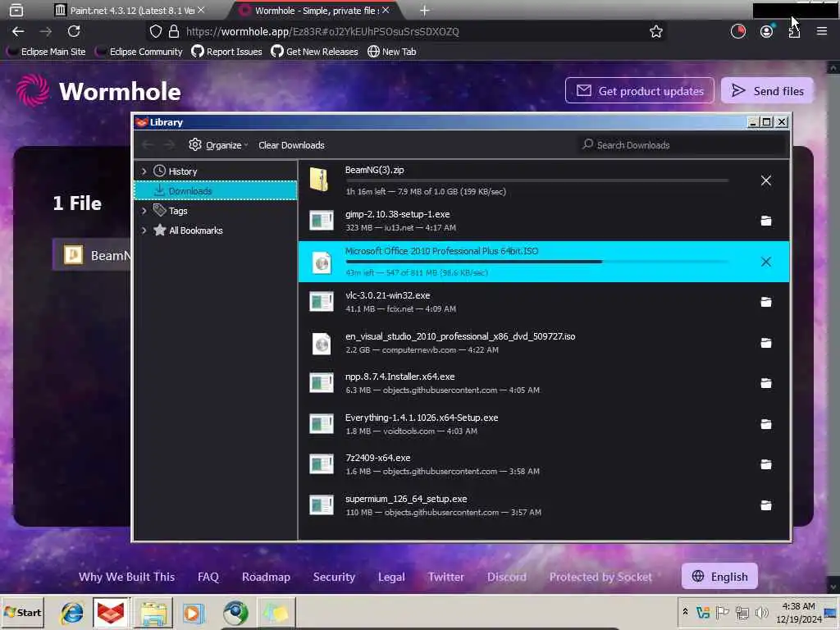Screen dimensions: 840x630
Task: Open the Why We Built This link
Action: [x=126, y=577]
